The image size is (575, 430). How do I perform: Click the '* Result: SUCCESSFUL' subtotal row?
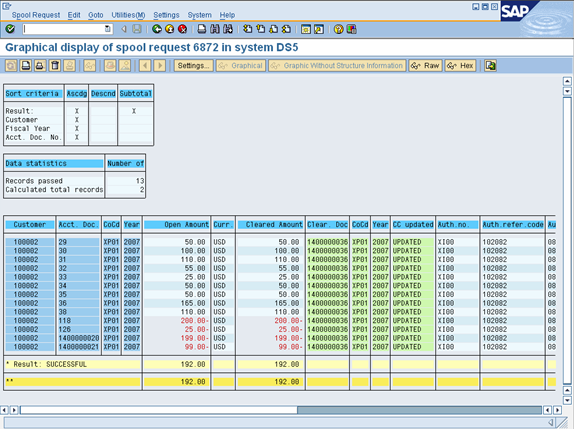point(73,364)
